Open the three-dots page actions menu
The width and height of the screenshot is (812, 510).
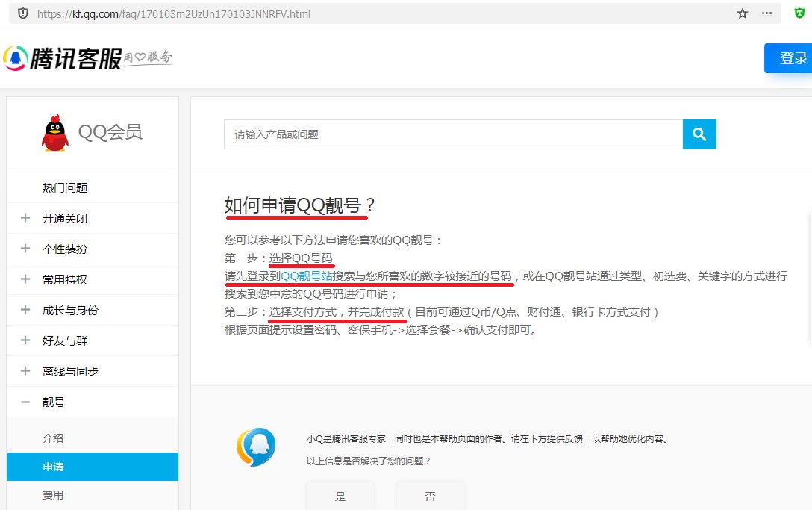pyautogui.click(x=767, y=13)
